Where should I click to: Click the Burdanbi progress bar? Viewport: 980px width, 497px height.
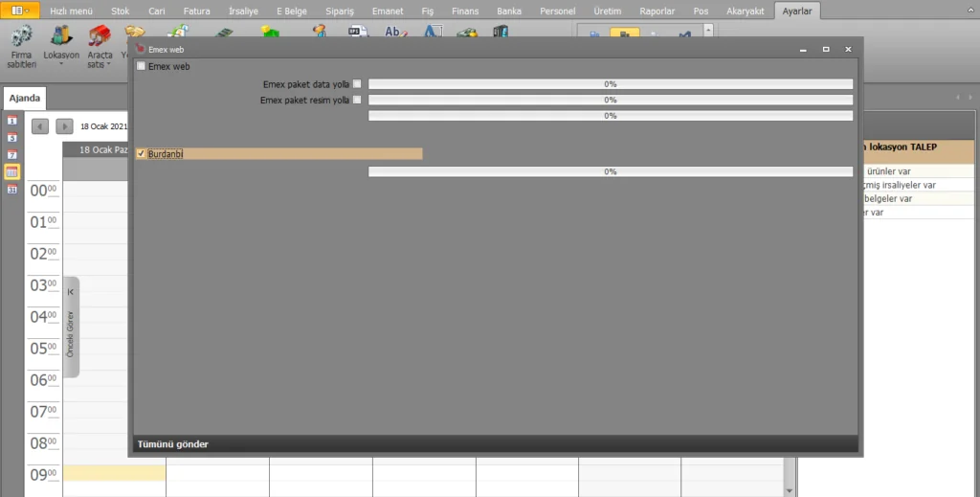(x=611, y=171)
